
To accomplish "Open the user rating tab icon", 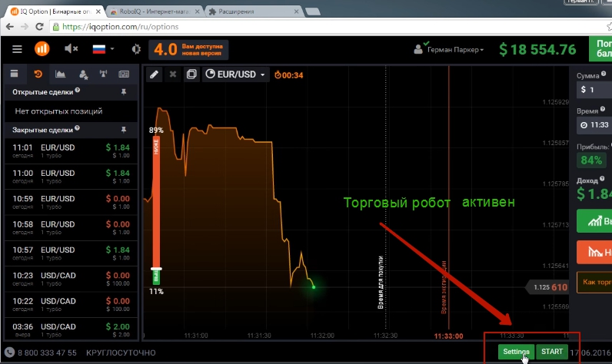I will pos(83,74).
